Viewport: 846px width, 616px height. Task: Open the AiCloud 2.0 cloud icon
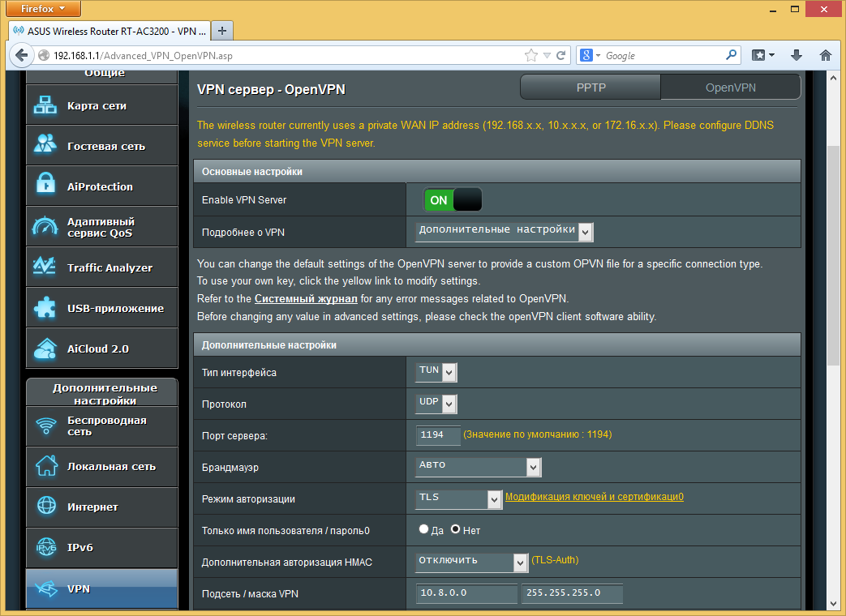pyautogui.click(x=45, y=349)
